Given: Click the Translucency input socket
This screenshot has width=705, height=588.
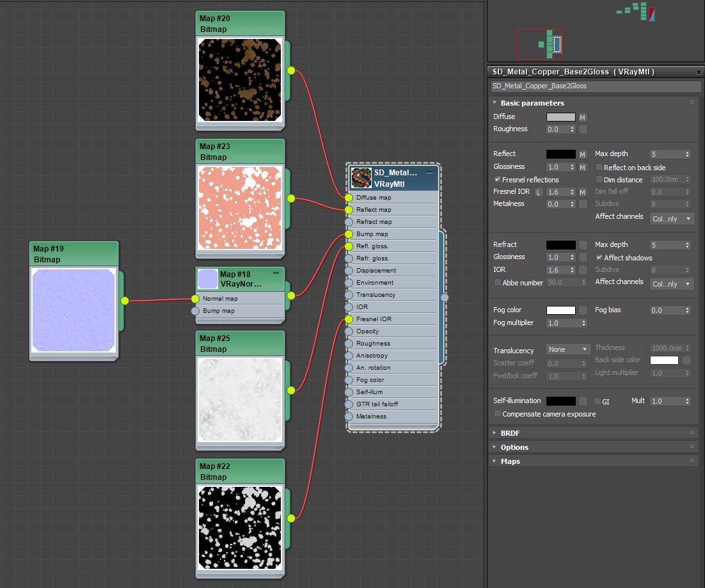Looking at the screenshot, I should 349,295.
